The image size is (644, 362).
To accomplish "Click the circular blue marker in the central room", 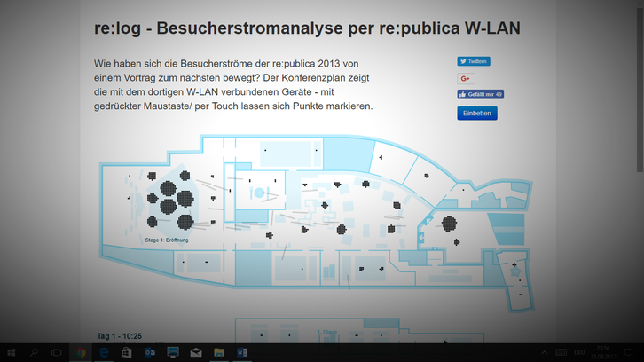I will coord(259,193).
